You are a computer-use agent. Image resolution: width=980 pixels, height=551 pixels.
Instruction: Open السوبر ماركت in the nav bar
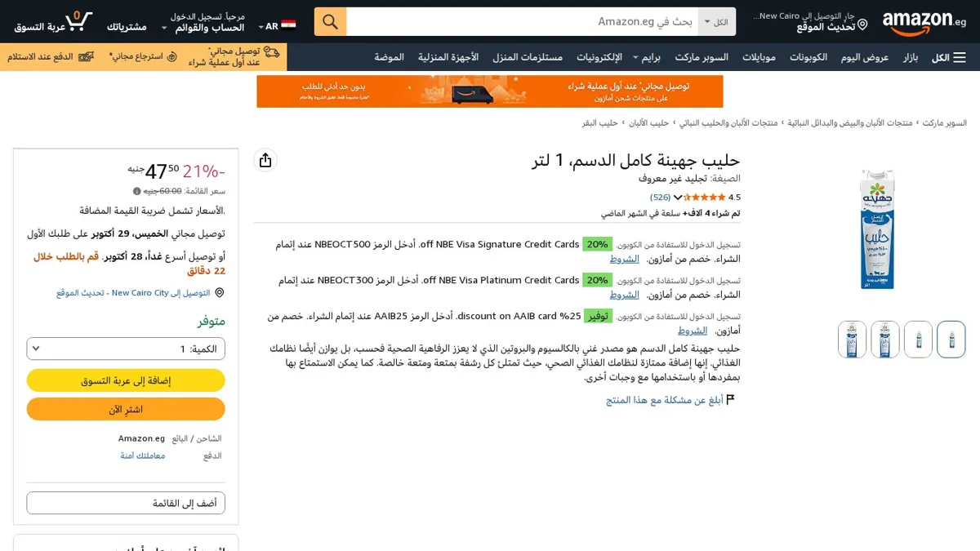click(702, 57)
